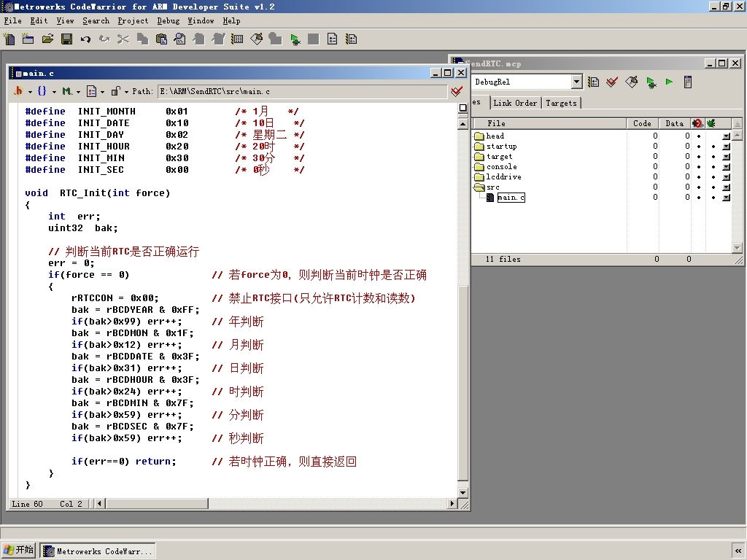The height and width of the screenshot is (560, 747).
Task: Expand the lcddrive folder in the project tree
Action: coord(479,177)
